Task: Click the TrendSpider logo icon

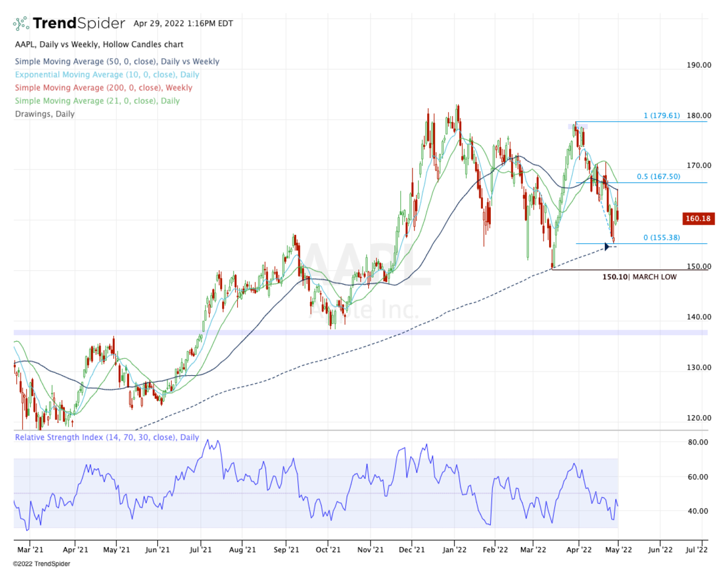Action: [21, 24]
